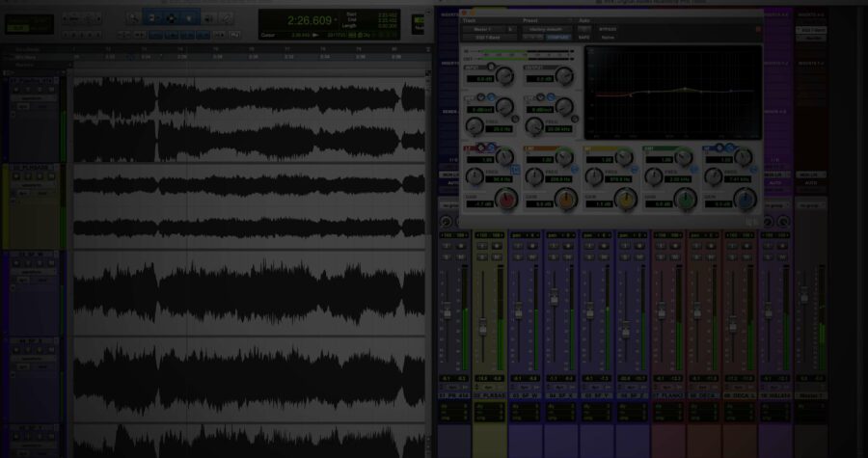Open the Master channel output path selector

point(811,175)
